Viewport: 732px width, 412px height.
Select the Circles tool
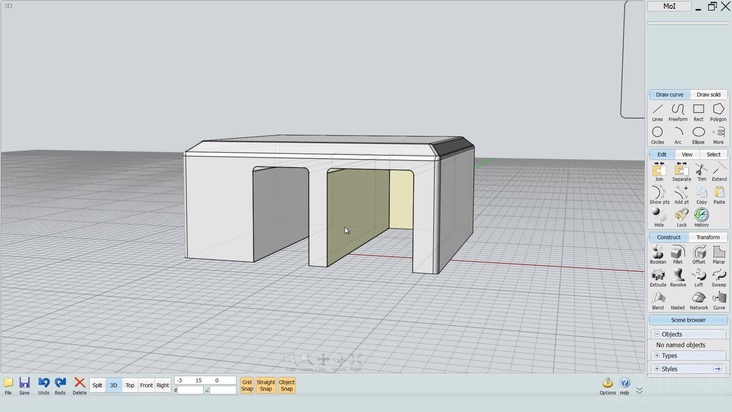click(657, 135)
